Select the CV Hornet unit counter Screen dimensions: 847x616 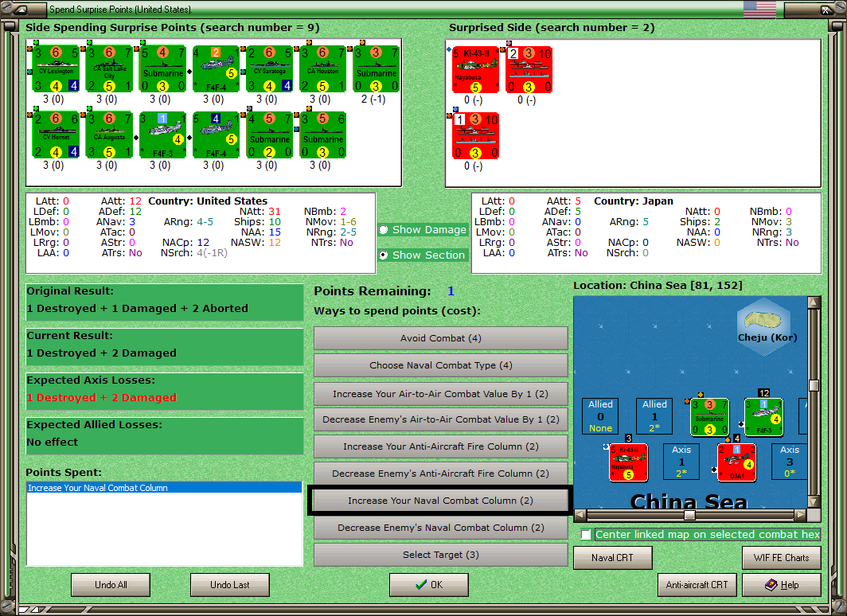pyautogui.click(x=57, y=135)
